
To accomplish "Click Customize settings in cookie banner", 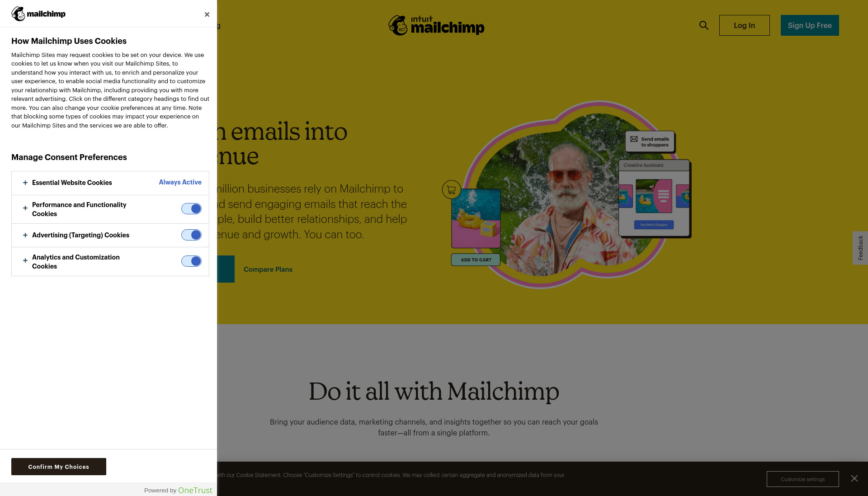I will 802,479.
